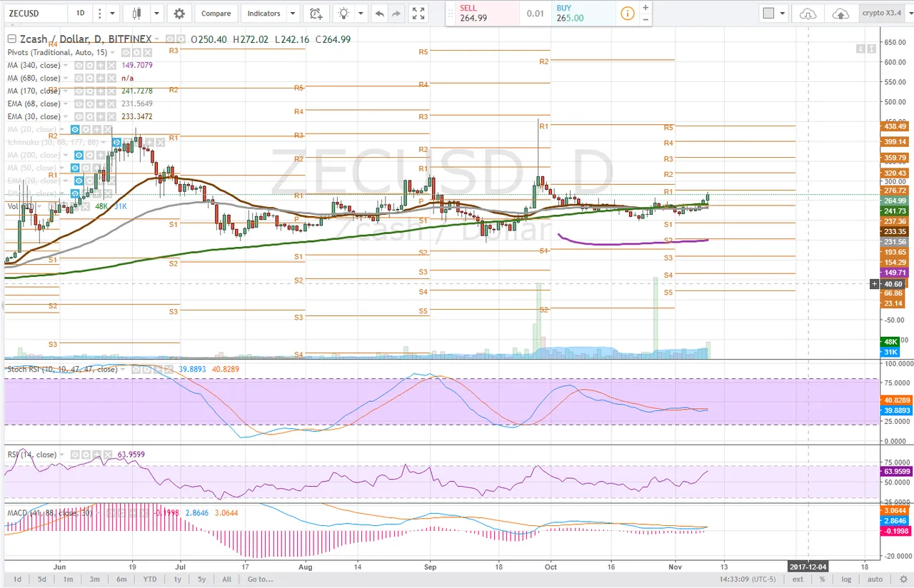This screenshot has height=588, width=914.
Task: Open candlestick chart style selector
Action: click(x=136, y=14)
